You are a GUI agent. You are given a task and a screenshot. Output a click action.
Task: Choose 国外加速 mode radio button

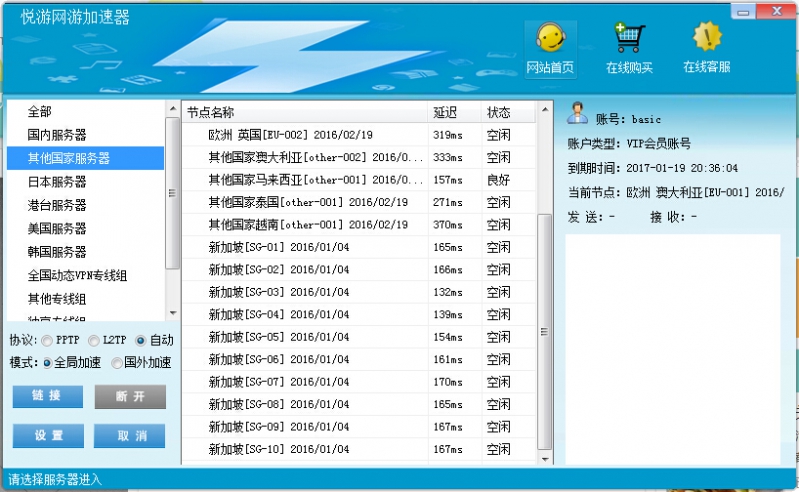click(117, 363)
